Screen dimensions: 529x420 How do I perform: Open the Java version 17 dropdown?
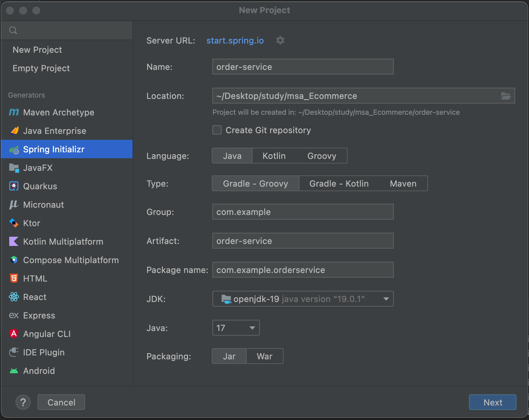(236, 328)
